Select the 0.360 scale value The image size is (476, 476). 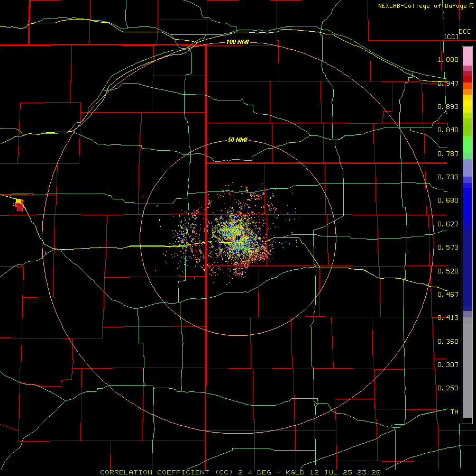(448, 342)
